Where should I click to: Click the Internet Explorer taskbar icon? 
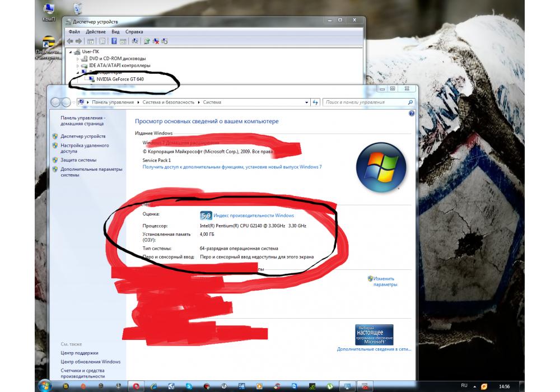point(153,386)
